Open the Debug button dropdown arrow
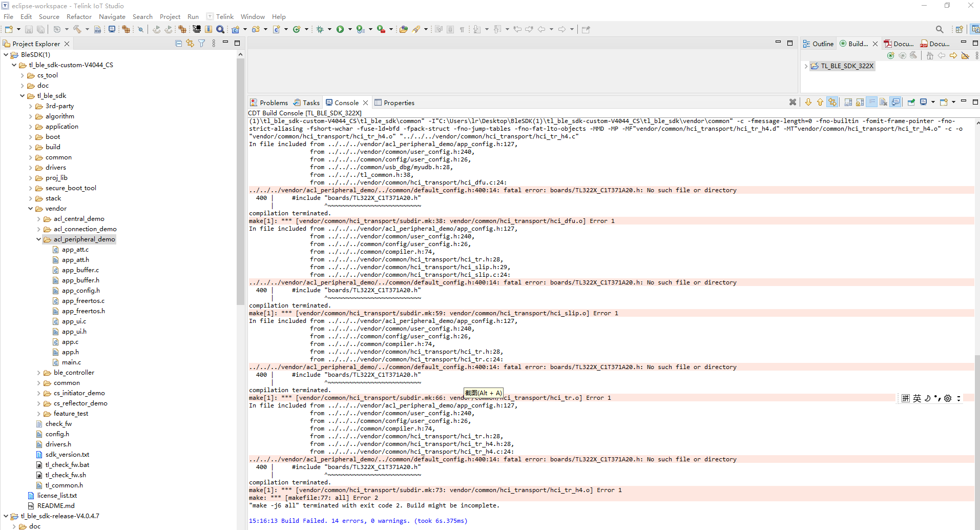 coord(329,29)
